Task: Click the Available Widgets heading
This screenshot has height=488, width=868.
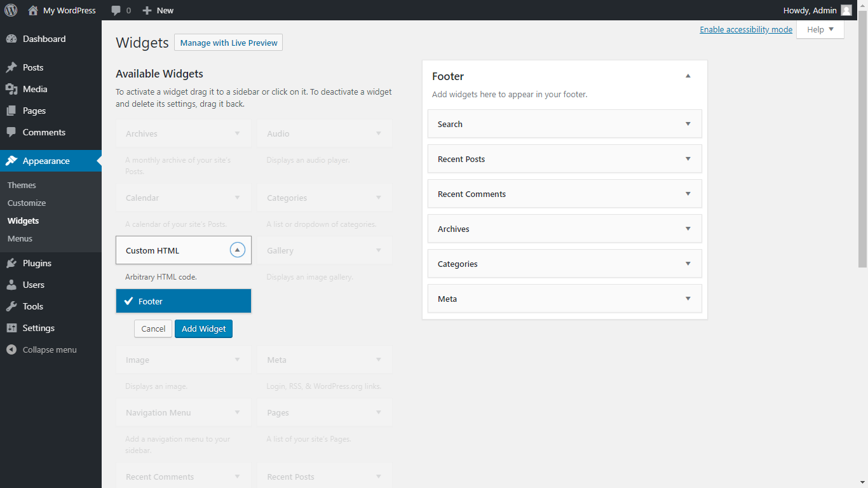Action: [159, 74]
